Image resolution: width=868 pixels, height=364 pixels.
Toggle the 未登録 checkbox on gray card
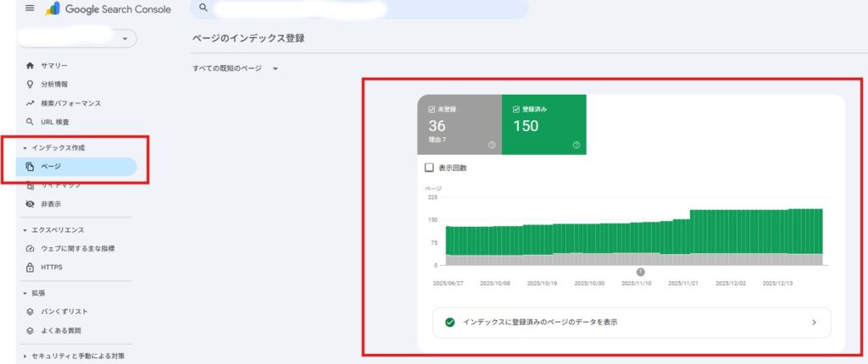coord(431,109)
